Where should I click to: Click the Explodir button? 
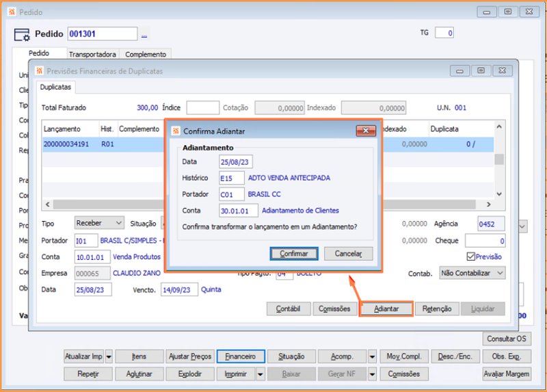point(190,374)
